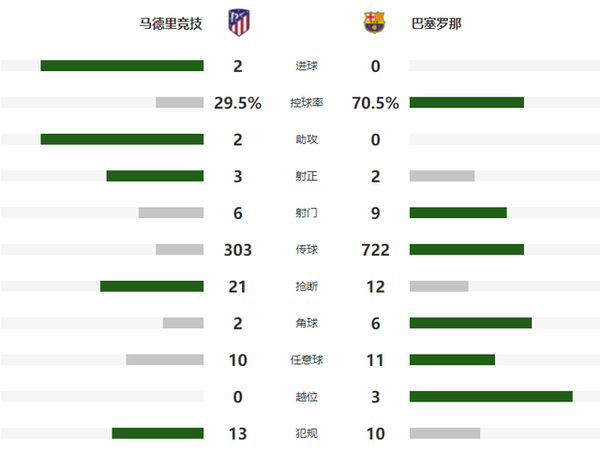Click the Atletico Madrid club crest
Image resolution: width=600 pixels, height=452 pixels.
pos(239,23)
